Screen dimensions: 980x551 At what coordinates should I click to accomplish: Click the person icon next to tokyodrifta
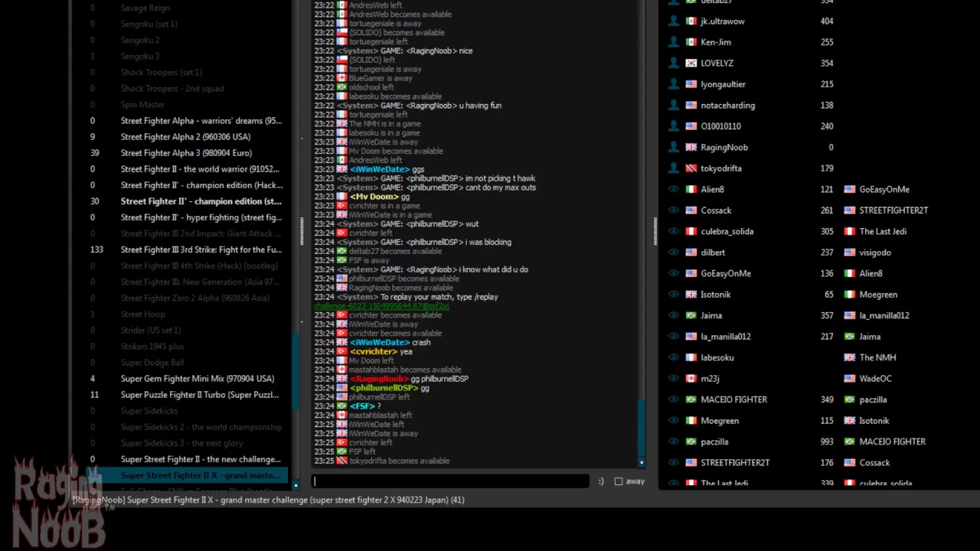pyautogui.click(x=674, y=168)
